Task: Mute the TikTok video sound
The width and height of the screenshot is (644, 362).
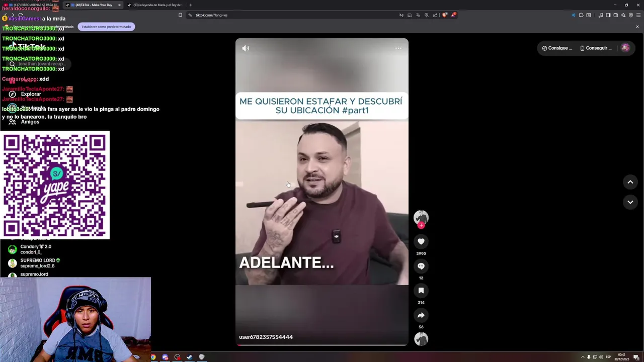Action: [246, 48]
